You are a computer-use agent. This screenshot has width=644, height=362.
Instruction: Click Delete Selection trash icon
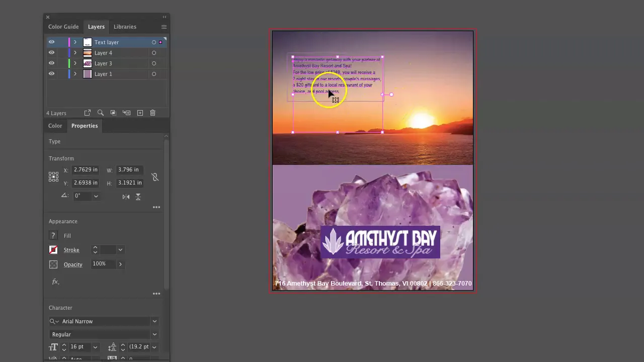(153, 113)
